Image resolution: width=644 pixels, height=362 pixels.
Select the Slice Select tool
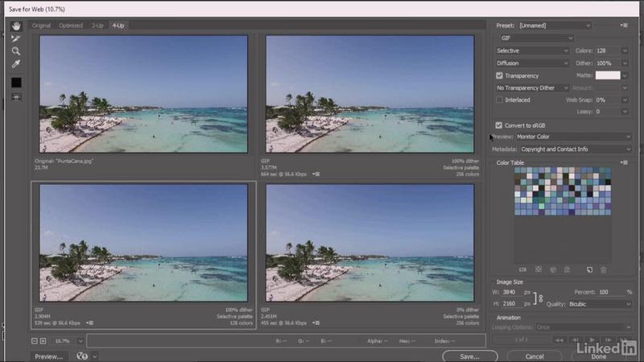[x=16, y=39]
